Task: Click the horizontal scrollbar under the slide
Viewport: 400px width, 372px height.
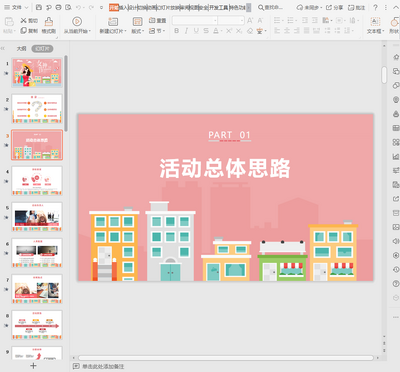Action: [225, 358]
